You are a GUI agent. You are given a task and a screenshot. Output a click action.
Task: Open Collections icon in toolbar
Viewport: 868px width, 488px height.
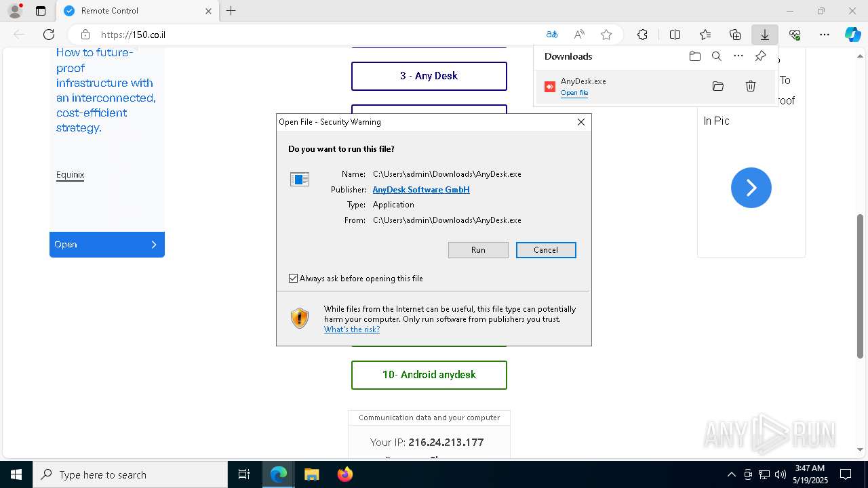pyautogui.click(x=735, y=35)
